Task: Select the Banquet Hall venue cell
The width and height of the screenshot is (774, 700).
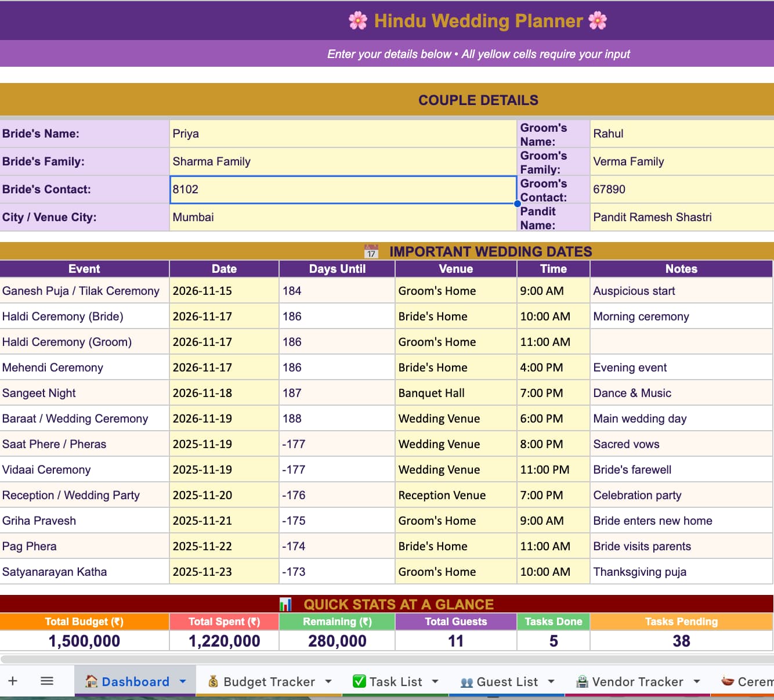Action: click(456, 393)
